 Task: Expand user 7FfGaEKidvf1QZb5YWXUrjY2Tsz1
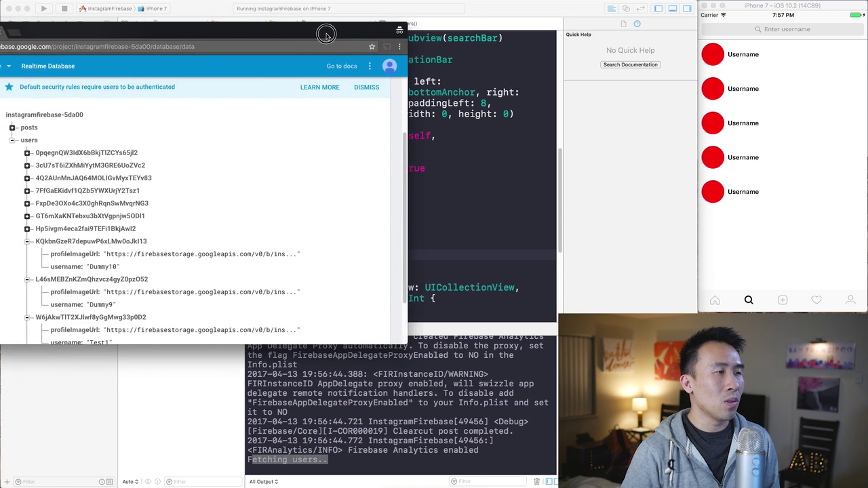27,191
